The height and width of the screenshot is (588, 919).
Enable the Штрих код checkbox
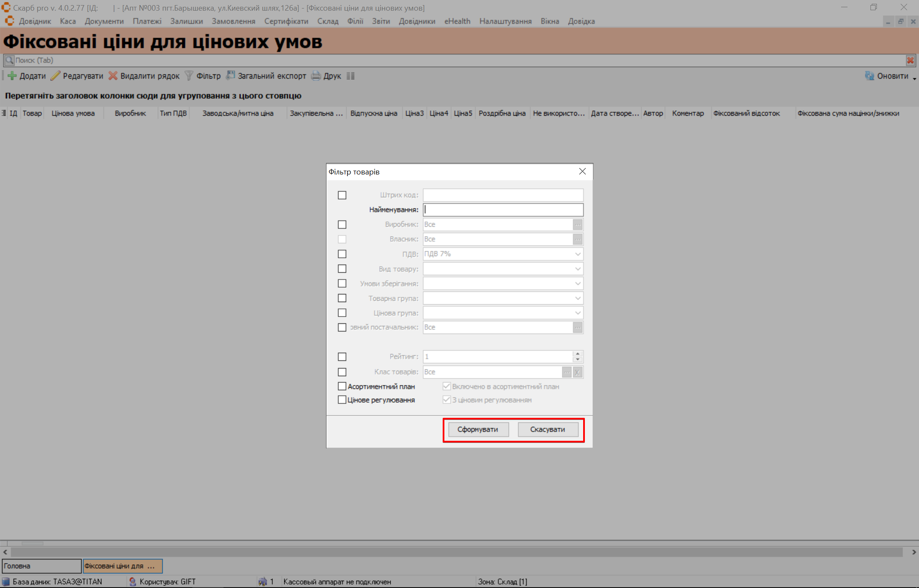point(342,195)
